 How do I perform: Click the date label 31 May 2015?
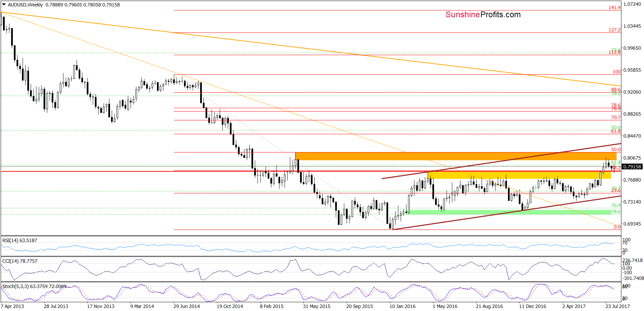(x=317, y=306)
